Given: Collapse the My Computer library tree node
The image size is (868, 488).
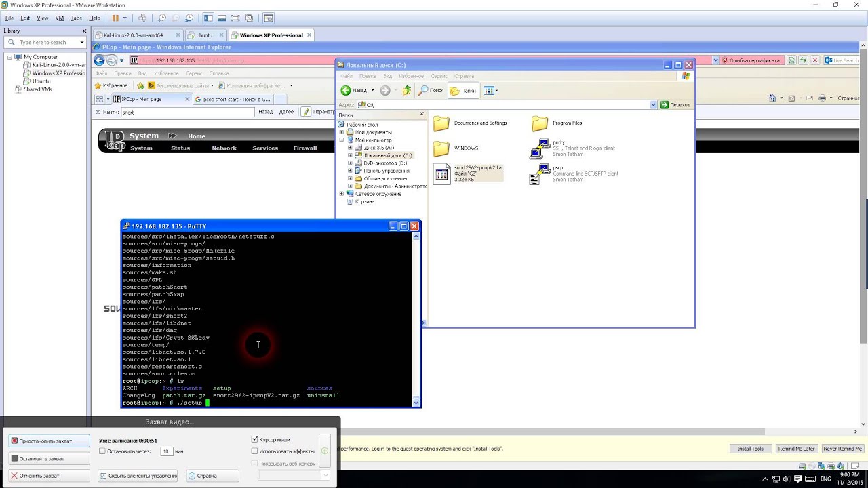Looking at the screenshot, I should tap(10, 57).
